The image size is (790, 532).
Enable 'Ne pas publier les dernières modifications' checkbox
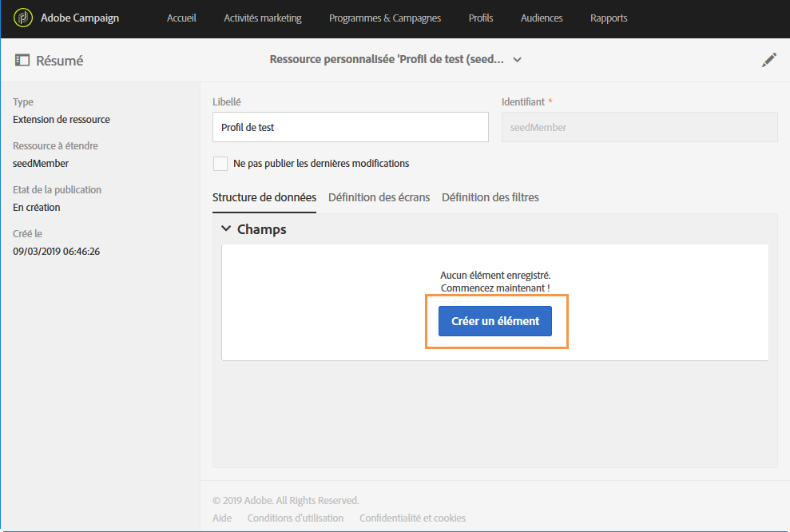pyautogui.click(x=220, y=164)
